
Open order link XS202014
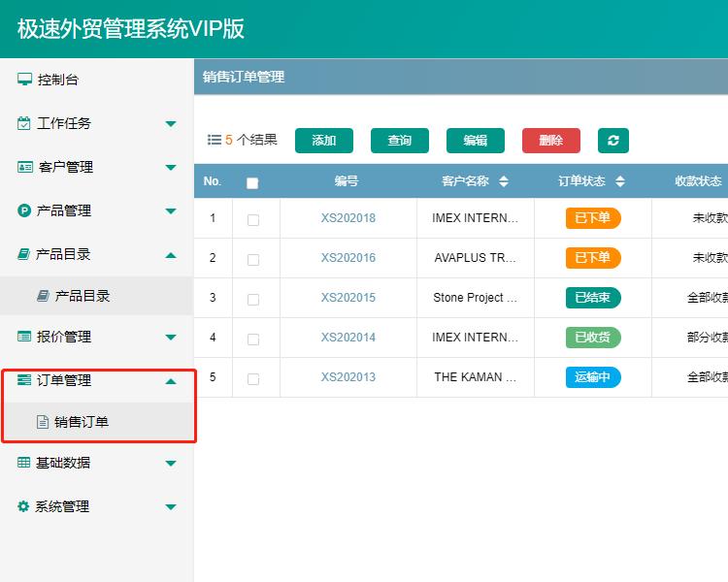click(x=348, y=338)
